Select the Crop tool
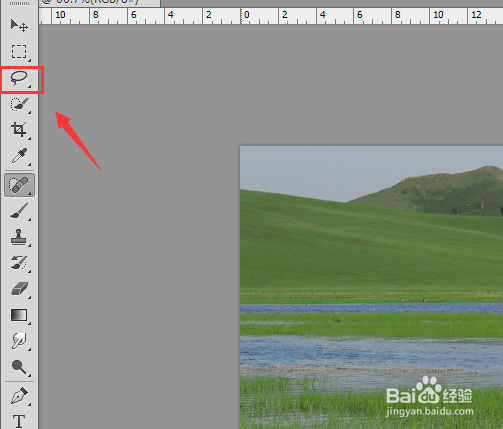Viewport: 503px width, 429px height. tap(19, 130)
